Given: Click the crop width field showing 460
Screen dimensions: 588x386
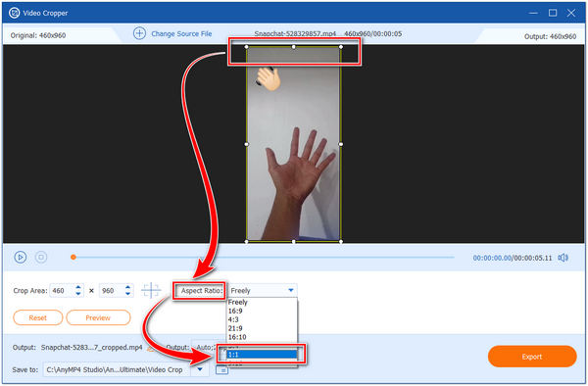Looking at the screenshot, I should click(62, 290).
